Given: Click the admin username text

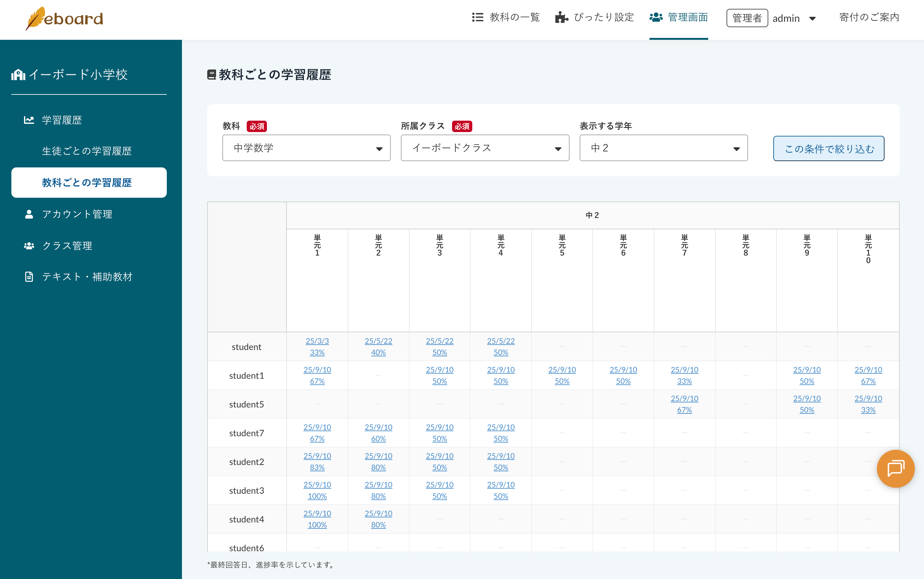Looking at the screenshot, I should click(786, 18).
